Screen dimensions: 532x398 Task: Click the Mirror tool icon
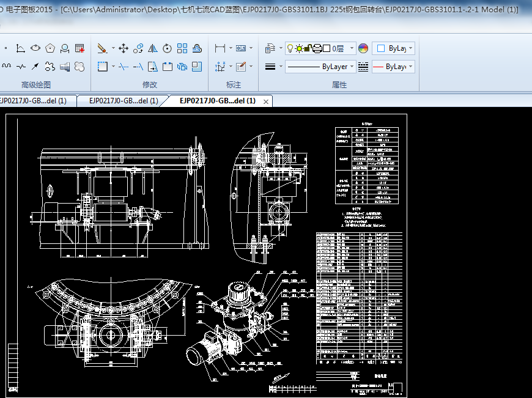click(153, 48)
